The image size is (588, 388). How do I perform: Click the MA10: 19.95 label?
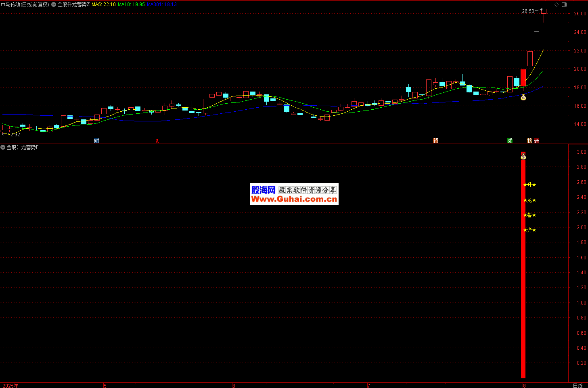click(x=131, y=4)
